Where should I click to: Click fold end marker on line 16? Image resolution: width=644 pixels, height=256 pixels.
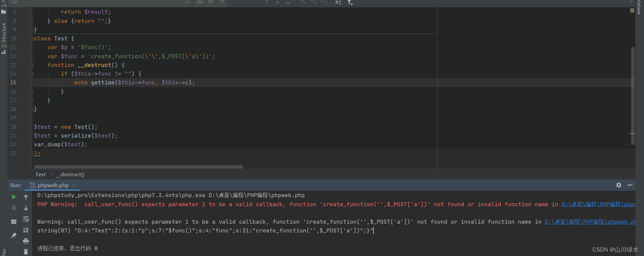[31, 92]
